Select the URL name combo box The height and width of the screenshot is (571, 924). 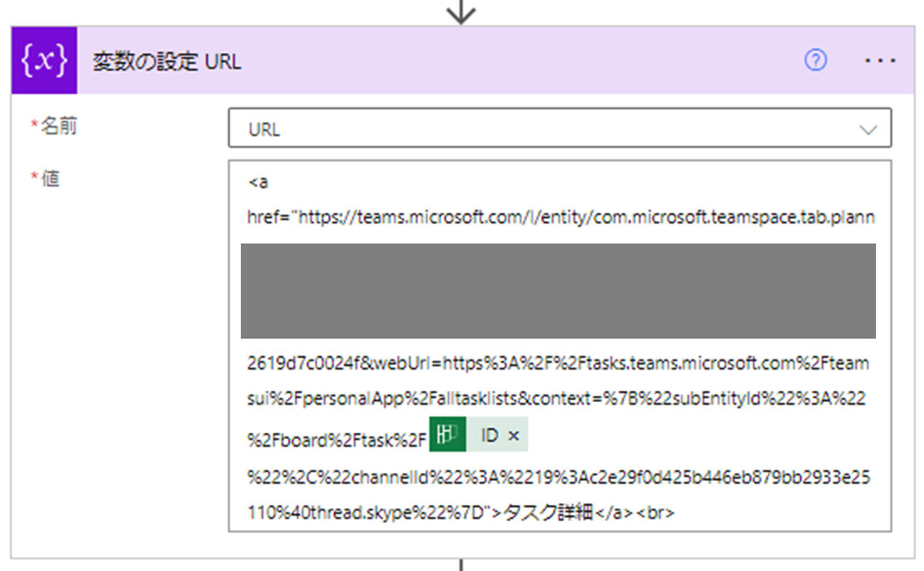(x=560, y=128)
